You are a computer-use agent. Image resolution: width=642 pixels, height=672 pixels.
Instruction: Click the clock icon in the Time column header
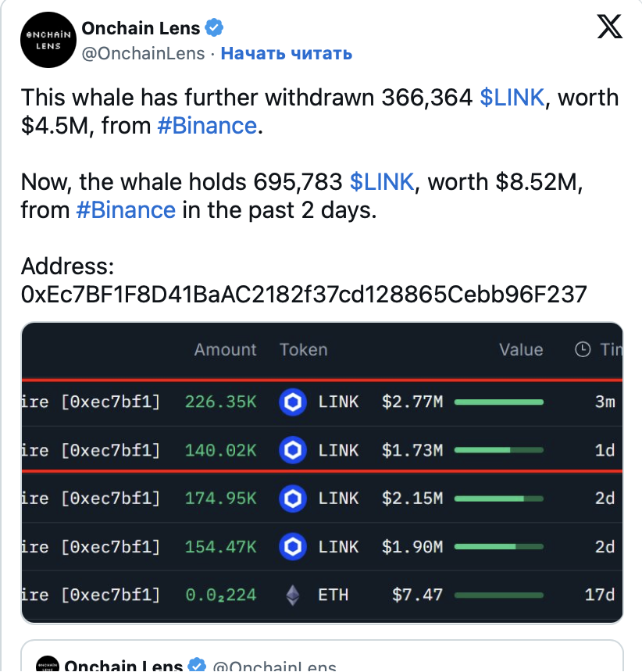click(583, 350)
